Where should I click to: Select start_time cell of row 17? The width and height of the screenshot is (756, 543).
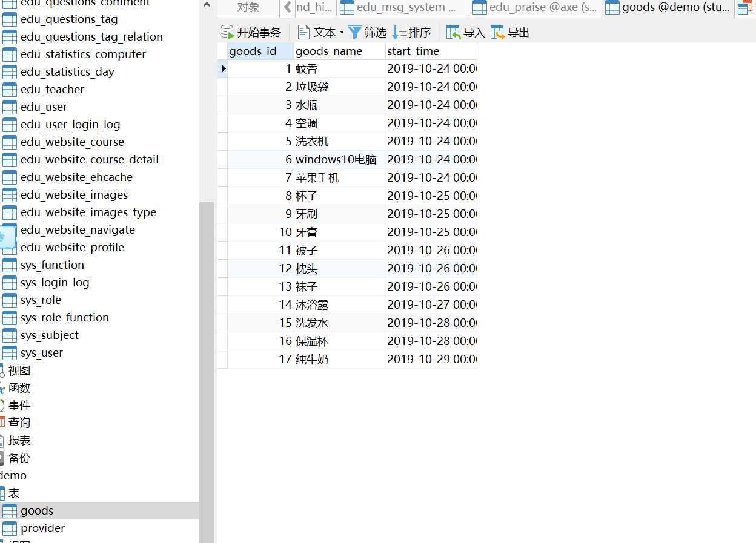431,360
